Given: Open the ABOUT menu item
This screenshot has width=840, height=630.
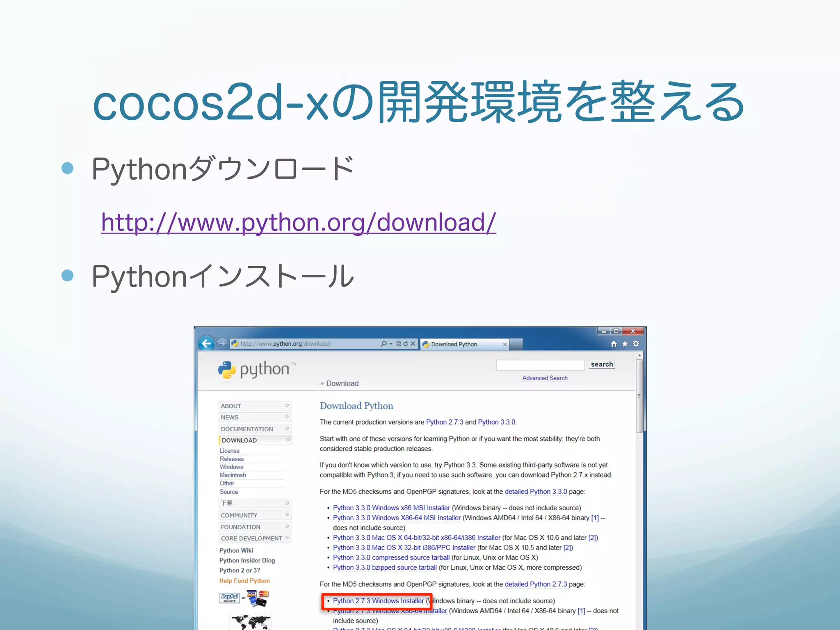Looking at the screenshot, I should pos(255,406).
